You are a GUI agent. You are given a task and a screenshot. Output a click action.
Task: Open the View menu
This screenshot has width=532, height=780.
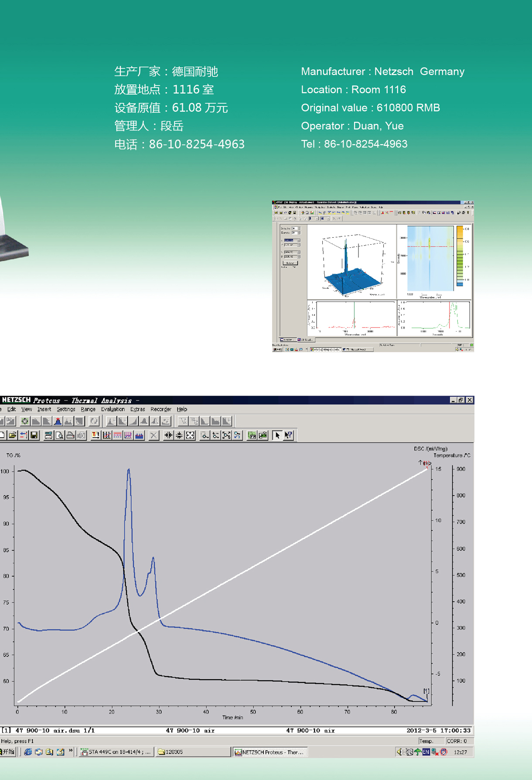pyautogui.click(x=27, y=409)
